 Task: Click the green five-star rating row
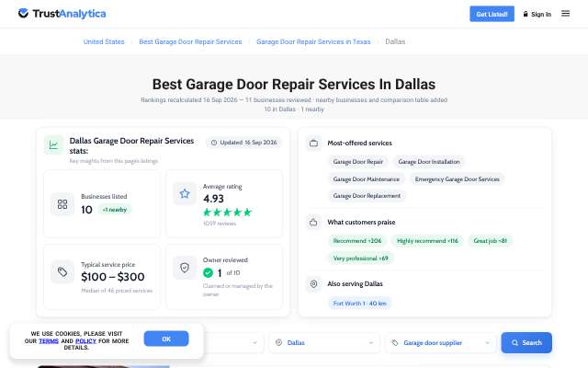(x=227, y=213)
